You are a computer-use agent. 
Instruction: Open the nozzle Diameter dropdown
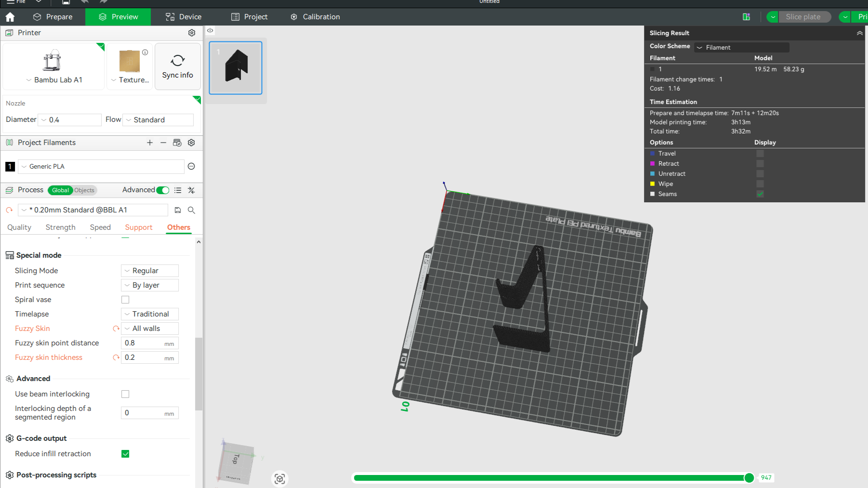click(70, 120)
